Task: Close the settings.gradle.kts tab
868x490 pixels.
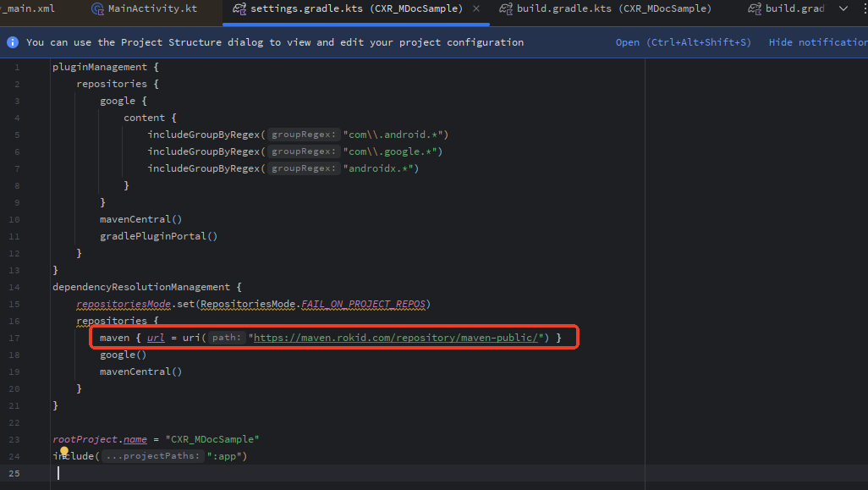Action: click(476, 8)
